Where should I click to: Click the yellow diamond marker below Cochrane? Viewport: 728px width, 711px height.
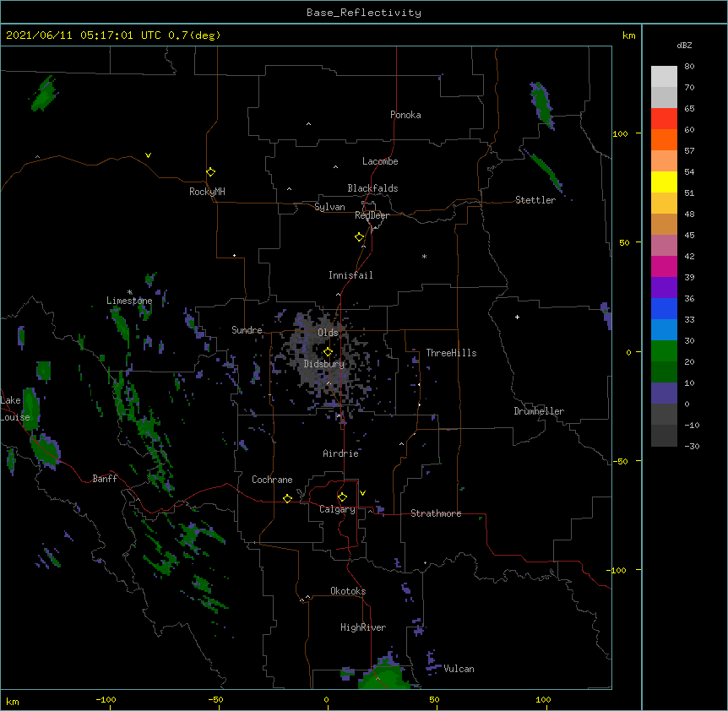pos(287,498)
